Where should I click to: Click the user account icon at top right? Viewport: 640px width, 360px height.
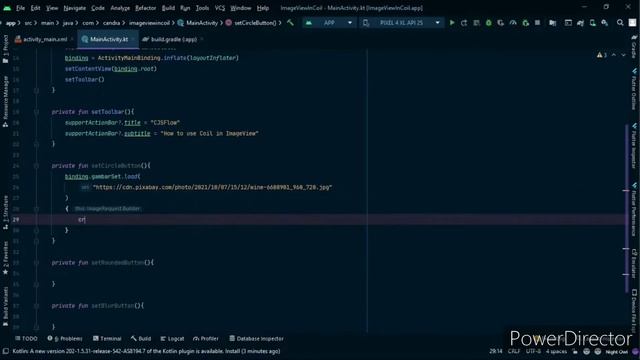coord(632,23)
